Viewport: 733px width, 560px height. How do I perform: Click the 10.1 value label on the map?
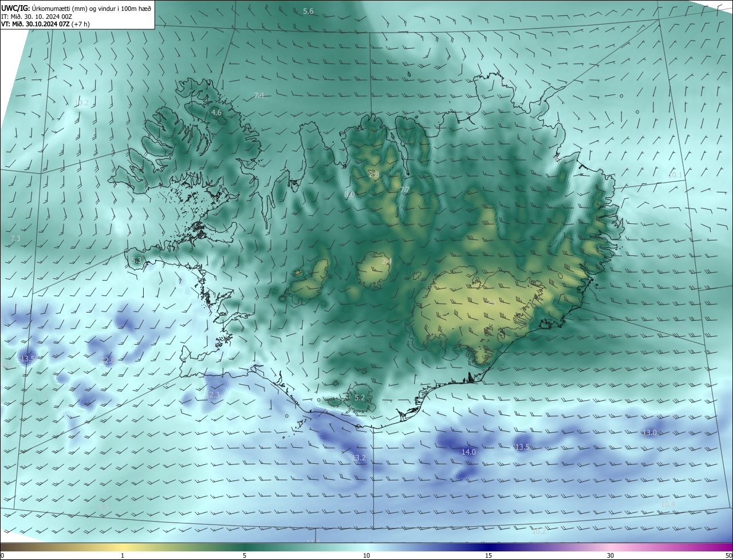click(x=675, y=175)
